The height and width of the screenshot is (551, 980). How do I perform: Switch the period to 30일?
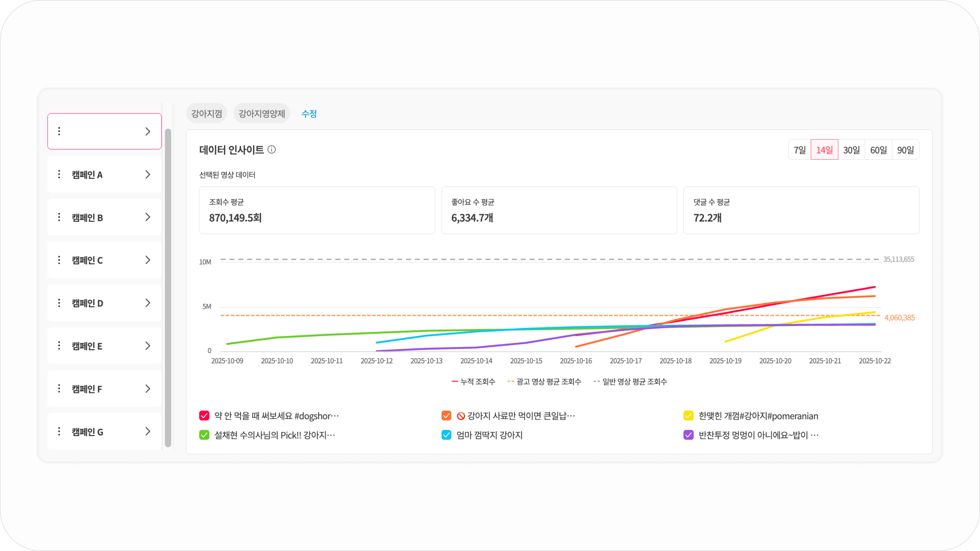851,150
